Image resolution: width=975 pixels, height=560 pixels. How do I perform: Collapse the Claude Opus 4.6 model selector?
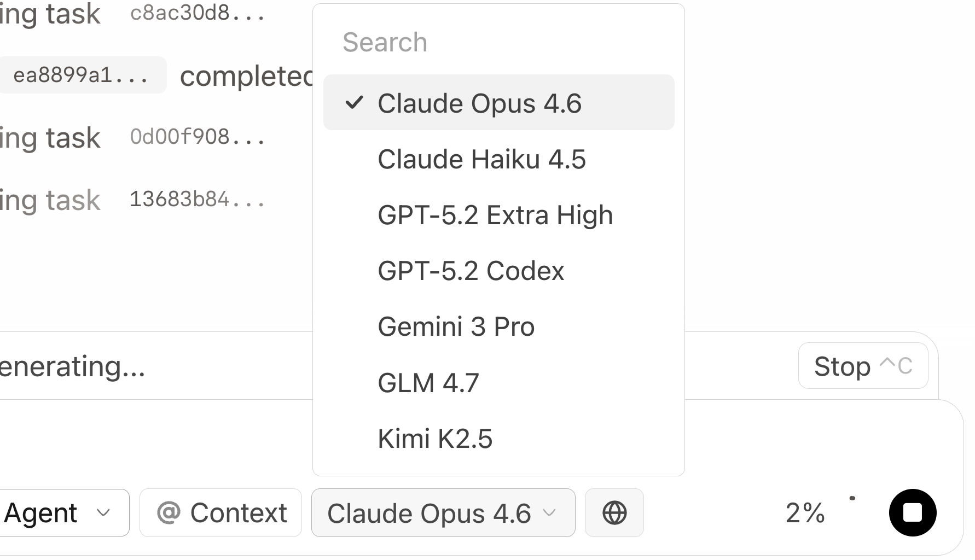tap(443, 513)
